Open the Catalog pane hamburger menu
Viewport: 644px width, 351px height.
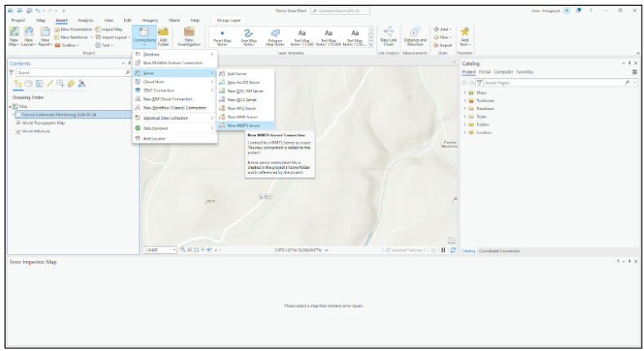pos(634,72)
